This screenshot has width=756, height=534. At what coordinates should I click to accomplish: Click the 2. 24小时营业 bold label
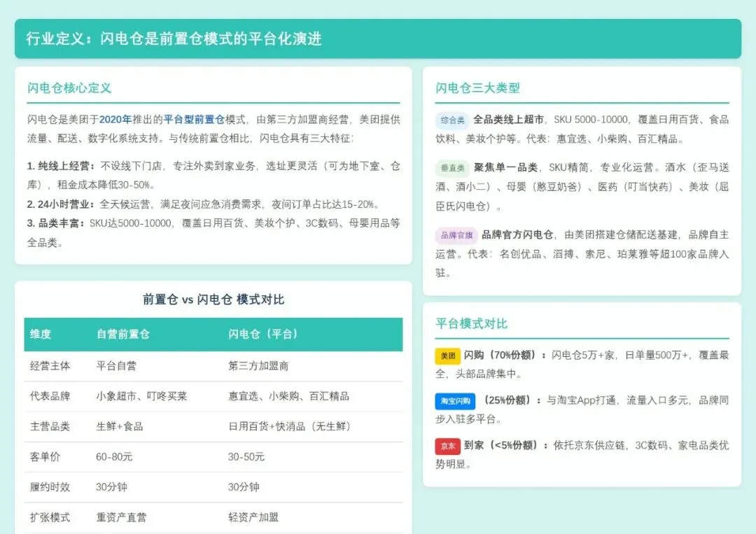click(x=61, y=204)
